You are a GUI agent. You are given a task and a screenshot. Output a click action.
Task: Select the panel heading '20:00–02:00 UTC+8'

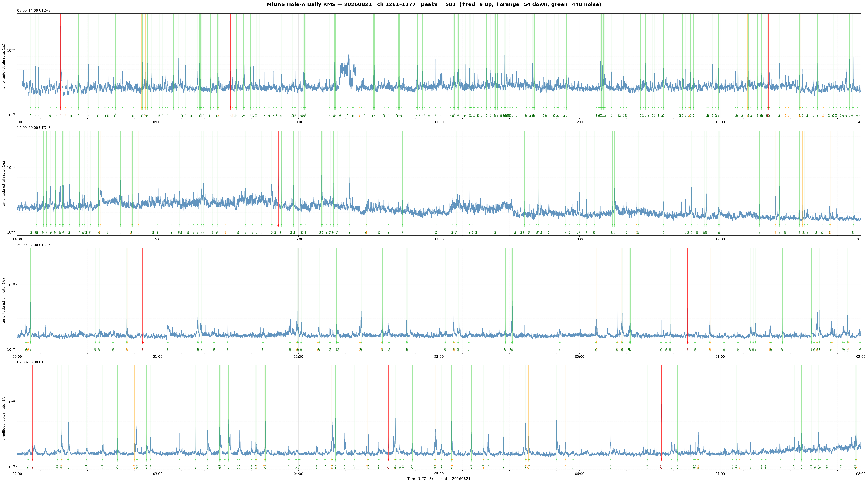34,245
